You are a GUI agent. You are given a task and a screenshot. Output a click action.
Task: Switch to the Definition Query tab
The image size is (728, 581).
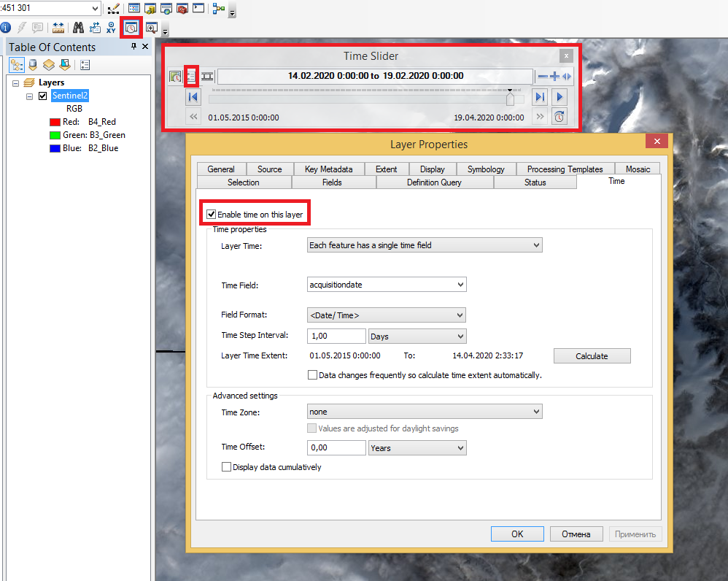tap(434, 182)
